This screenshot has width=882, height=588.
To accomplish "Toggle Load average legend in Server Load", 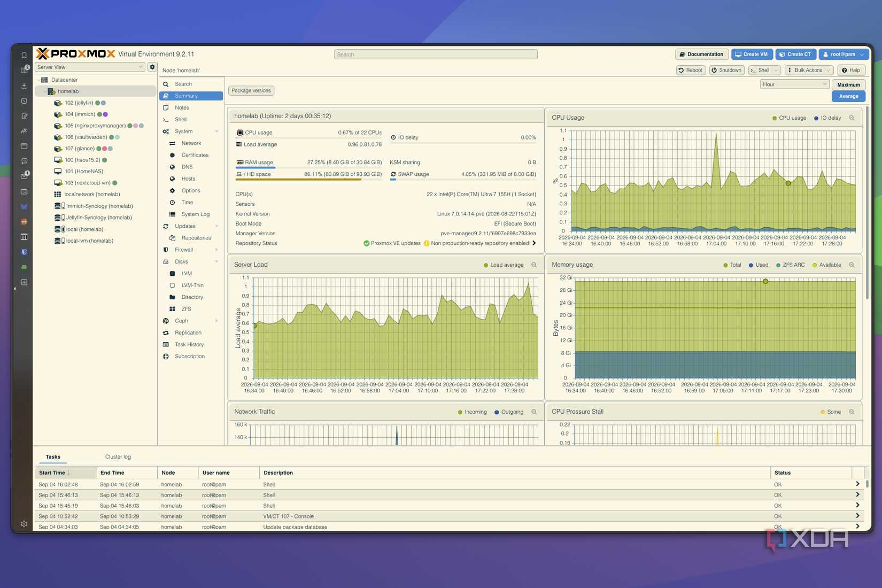I will tap(504, 265).
